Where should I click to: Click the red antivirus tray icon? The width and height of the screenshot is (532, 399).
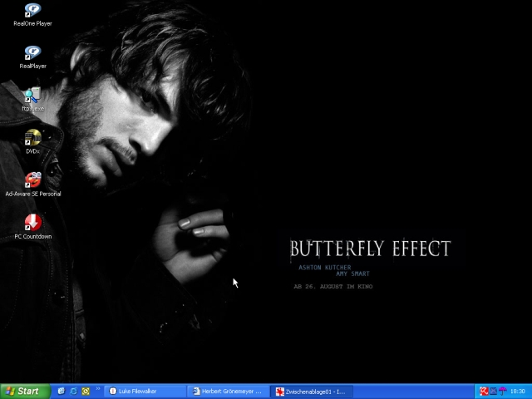(x=483, y=391)
